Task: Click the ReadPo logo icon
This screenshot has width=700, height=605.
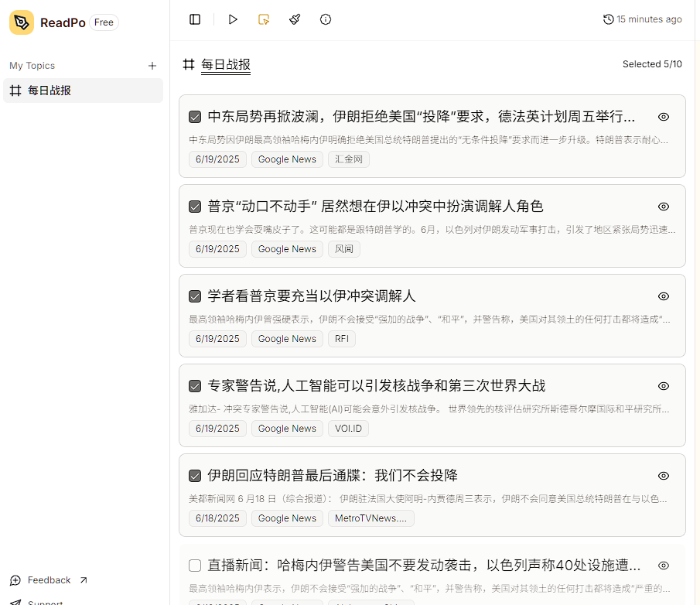Action: click(22, 22)
